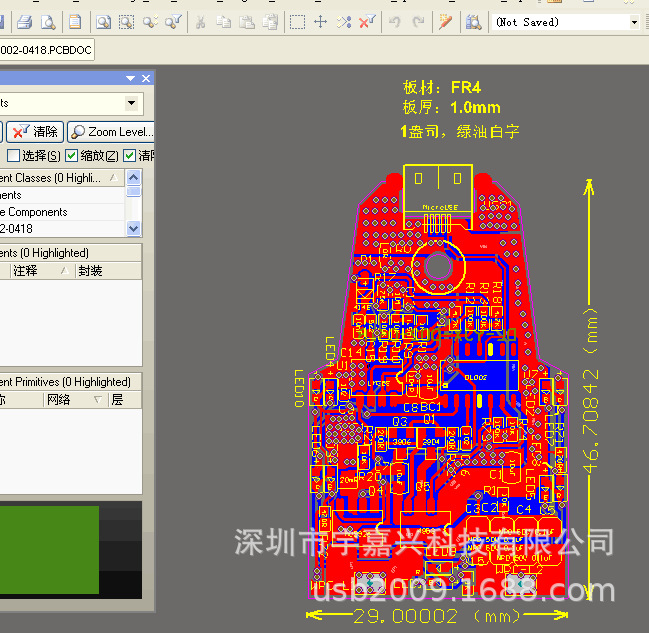
Task: Click the Redo arrow icon
Action: click(418, 21)
